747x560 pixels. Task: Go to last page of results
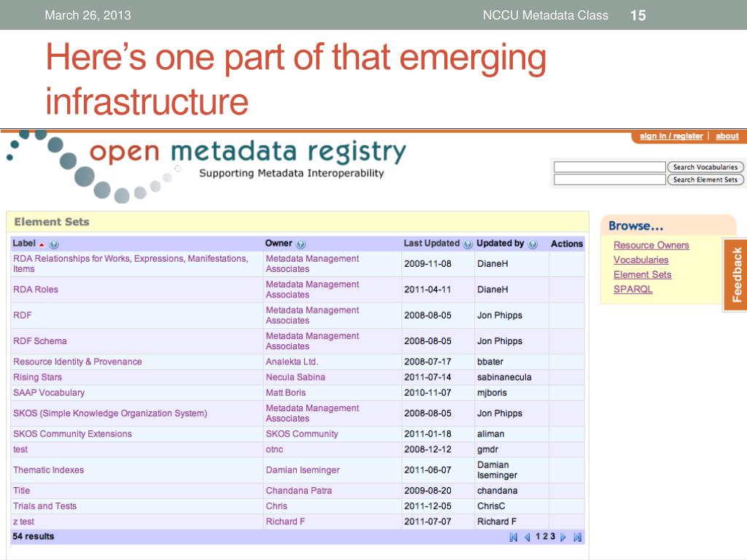[x=578, y=537]
